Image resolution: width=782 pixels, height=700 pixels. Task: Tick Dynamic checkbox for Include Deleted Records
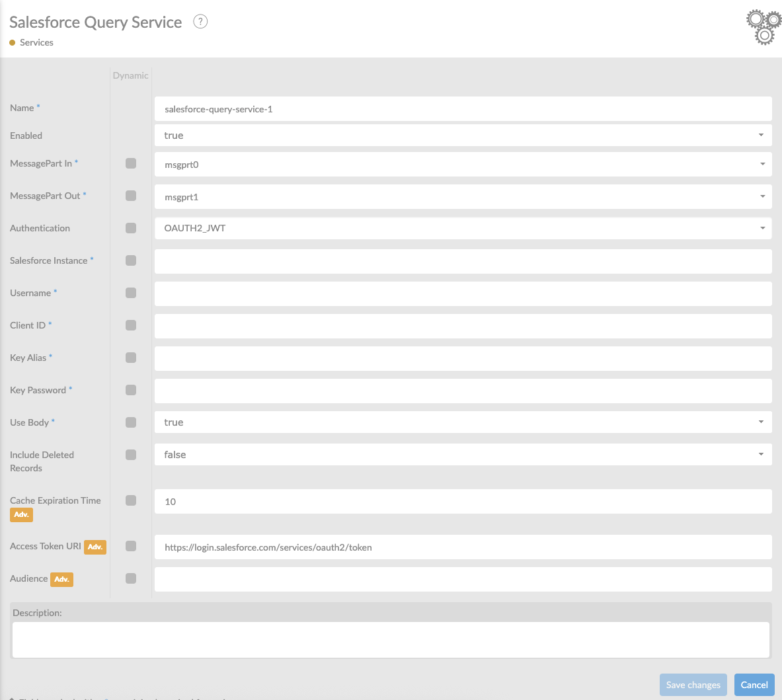131,455
